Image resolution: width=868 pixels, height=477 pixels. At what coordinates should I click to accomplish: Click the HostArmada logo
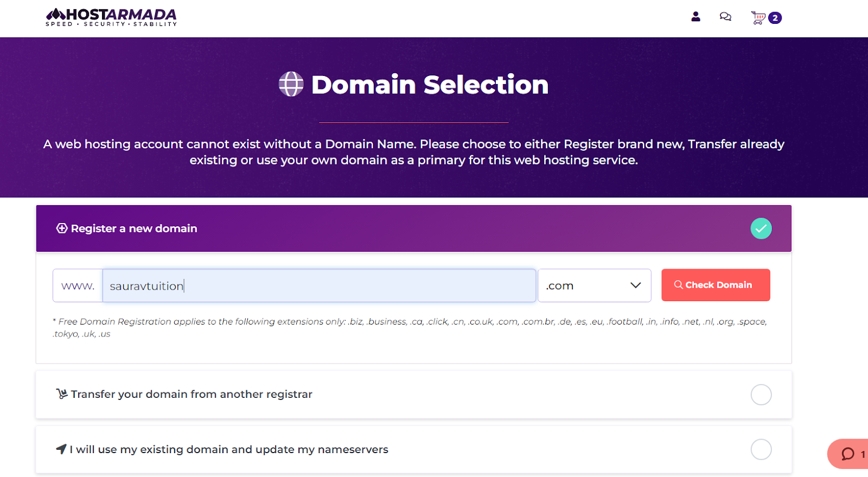click(x=111, y=17)
